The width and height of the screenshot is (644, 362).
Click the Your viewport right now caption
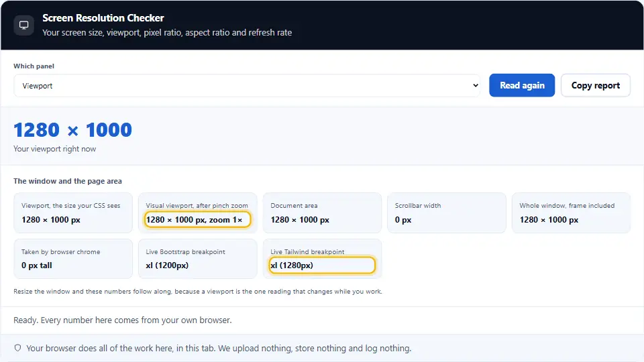point(54,149)
